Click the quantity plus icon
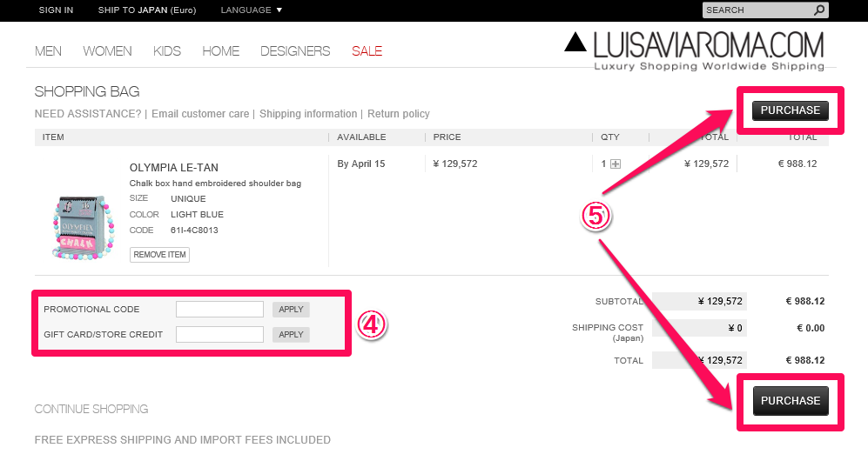 [615, 164]
